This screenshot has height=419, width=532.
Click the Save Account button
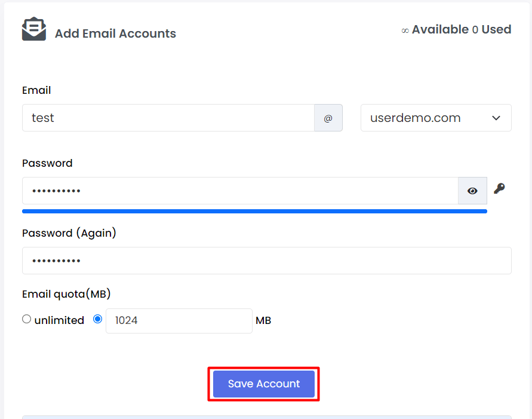click(x=264, y=384)
